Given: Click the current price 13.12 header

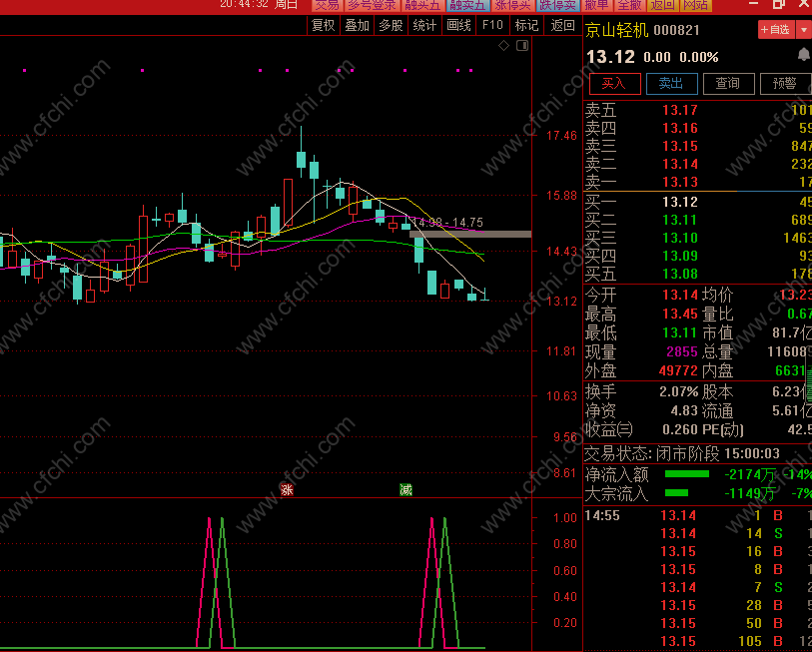Looking at the screenshot, I should pyautogui.click(x=611, y=57).
